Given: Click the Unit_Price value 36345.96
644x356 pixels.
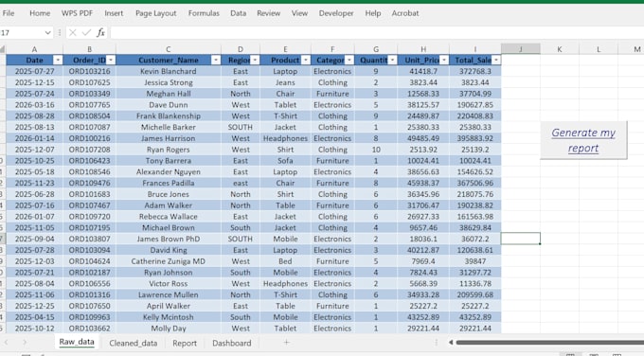Looking at the screenshot, I should [x=423, y=194].
